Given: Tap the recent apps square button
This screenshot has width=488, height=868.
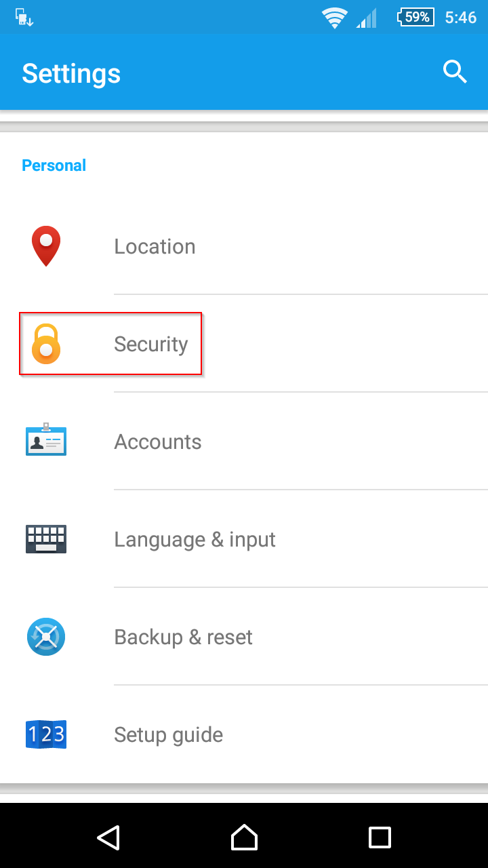Looking at the screenshot, I should (380, 837).
